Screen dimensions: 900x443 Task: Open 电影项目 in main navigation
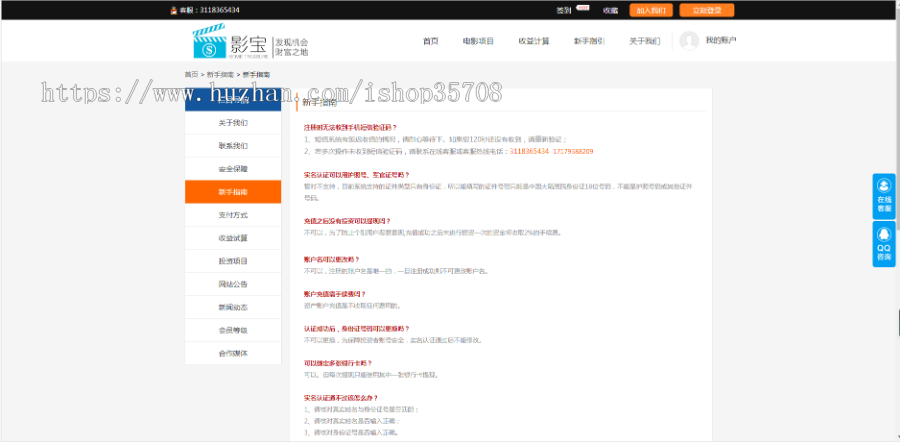coord(478,41)
